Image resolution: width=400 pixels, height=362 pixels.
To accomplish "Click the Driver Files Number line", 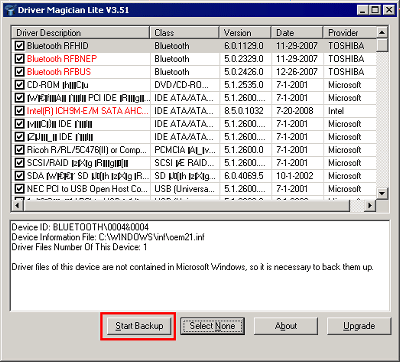I will (79, 247).
